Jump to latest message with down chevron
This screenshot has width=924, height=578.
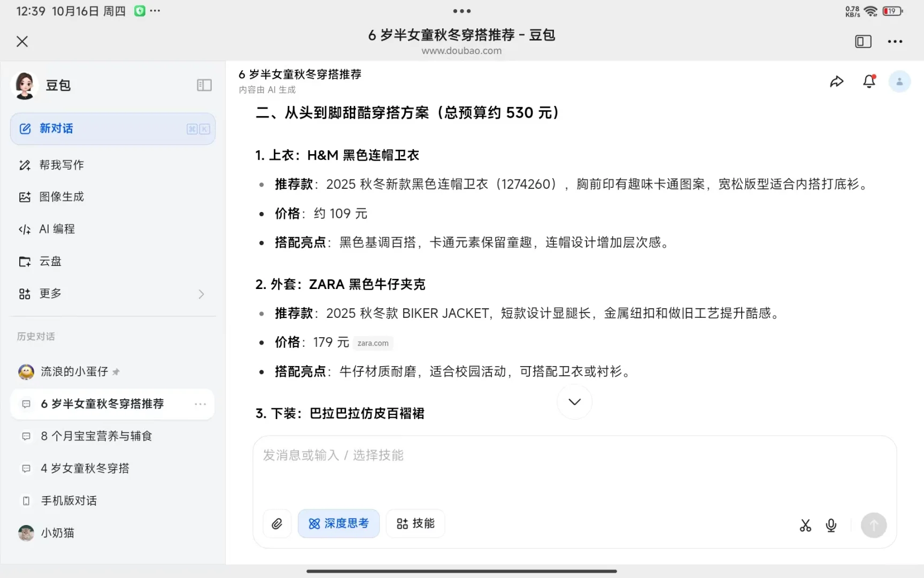click(574, 402)
